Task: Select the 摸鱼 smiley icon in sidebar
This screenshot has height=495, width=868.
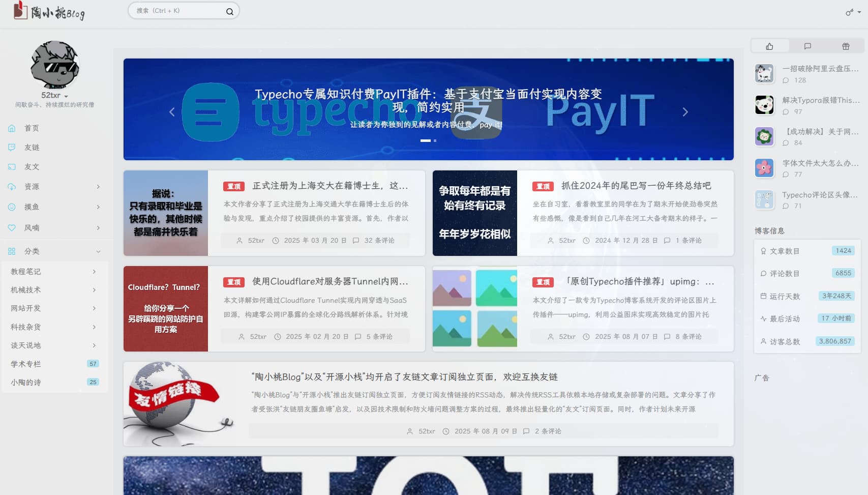Action: click(x=11, y=207)
